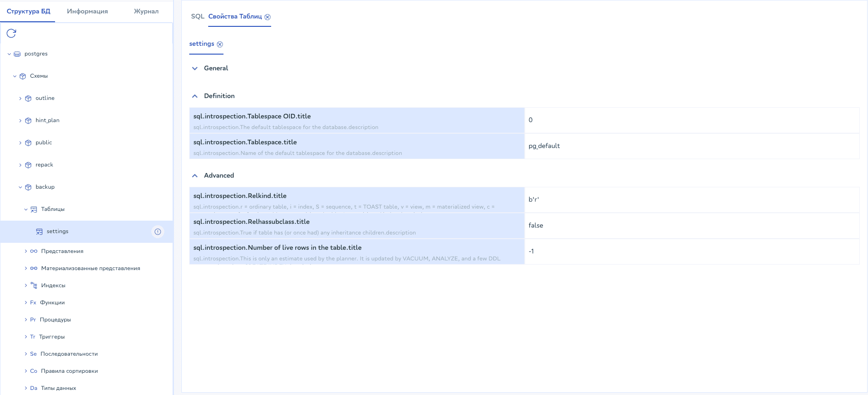Close the settings sub-tab with x icon
Image resolution: width=868 pixels, height=395 pixels.
(220, 44)
